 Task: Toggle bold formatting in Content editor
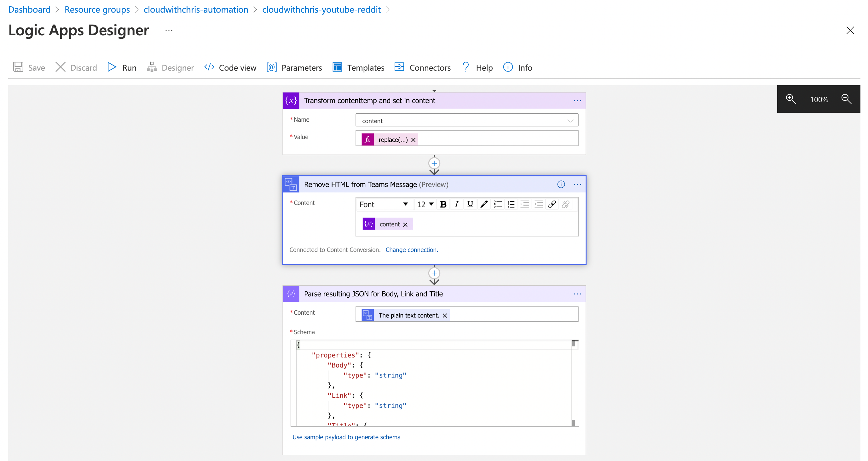point(443,204)
